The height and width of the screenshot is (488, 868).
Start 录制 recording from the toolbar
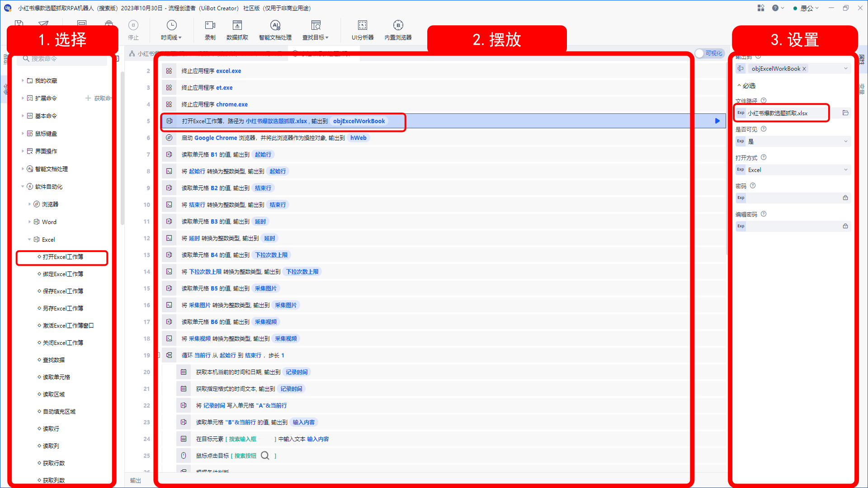click(210, 30)
